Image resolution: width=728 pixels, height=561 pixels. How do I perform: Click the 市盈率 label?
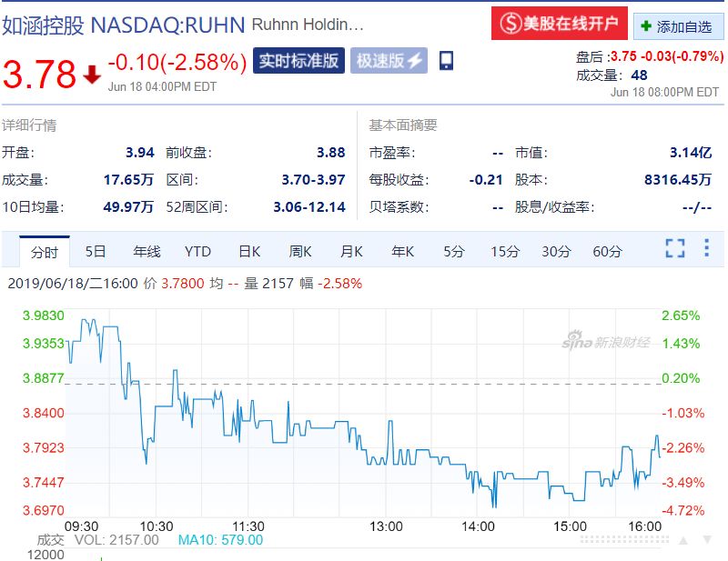pyautogui.click(x=392, y=152)
